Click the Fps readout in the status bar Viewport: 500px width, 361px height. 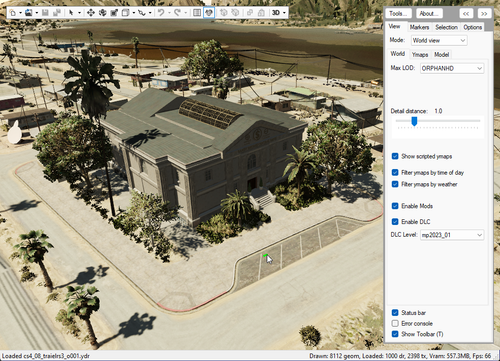click(482, 356)
